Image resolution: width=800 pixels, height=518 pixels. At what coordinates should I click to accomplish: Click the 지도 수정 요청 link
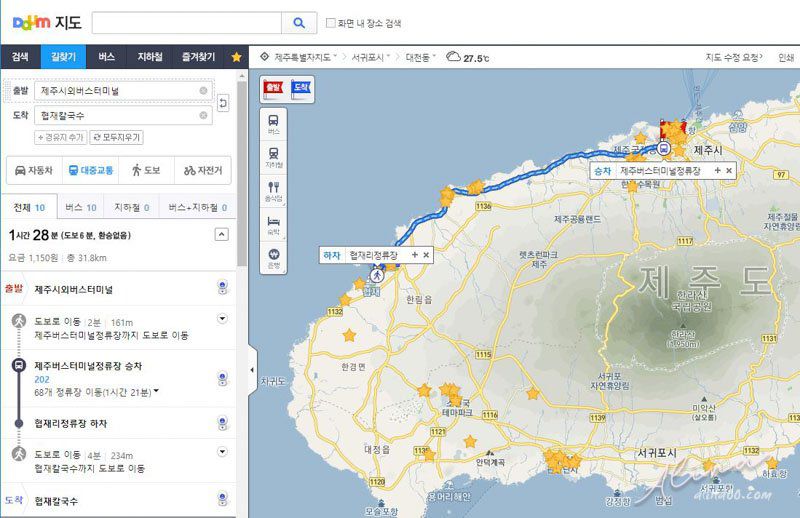click(734, 57)
